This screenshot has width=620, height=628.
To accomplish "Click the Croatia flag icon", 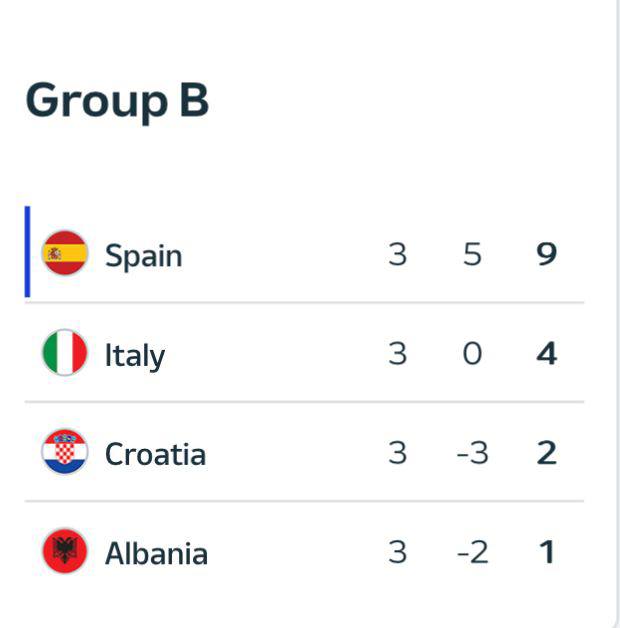I will pos(65,452).
